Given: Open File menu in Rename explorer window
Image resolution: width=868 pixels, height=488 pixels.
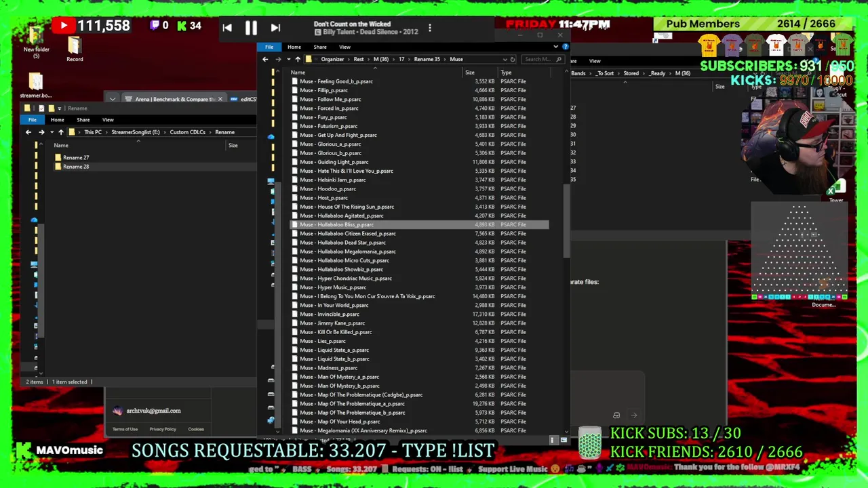Looking at the screenshot, I should (x=33, y=120).
